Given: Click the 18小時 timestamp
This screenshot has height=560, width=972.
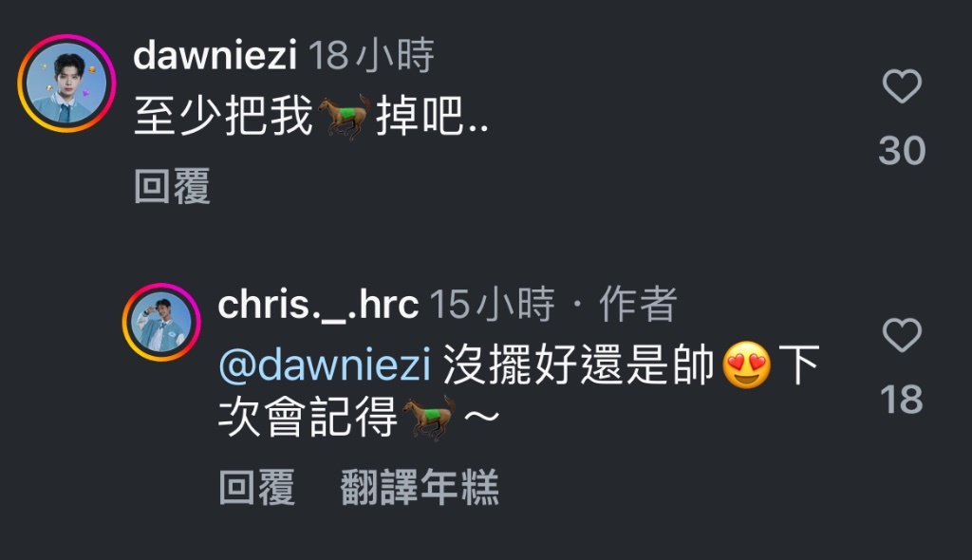Looking at the screenshot, I should click(371, 55).
